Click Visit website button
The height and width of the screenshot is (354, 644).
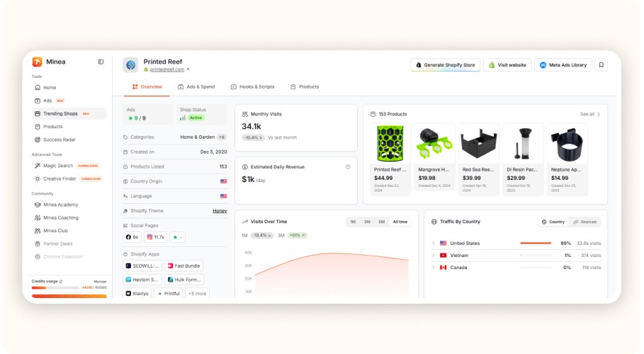click(507, 65)
